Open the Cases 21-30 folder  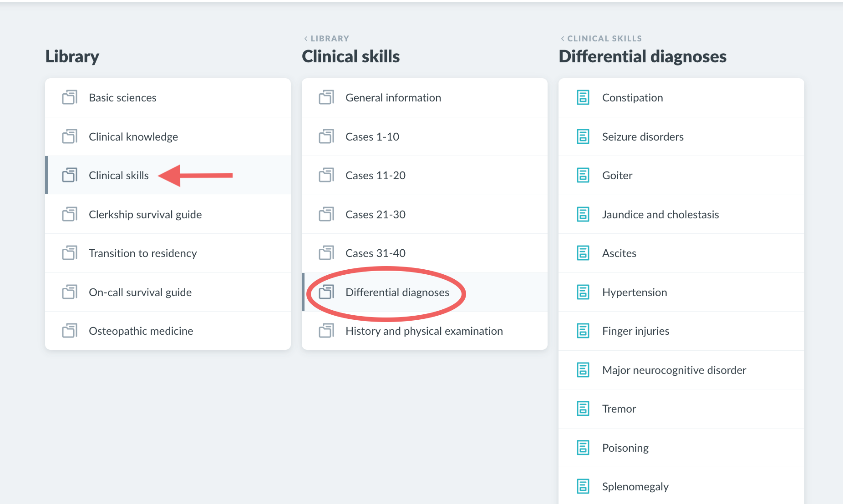[x=425, y=214]
